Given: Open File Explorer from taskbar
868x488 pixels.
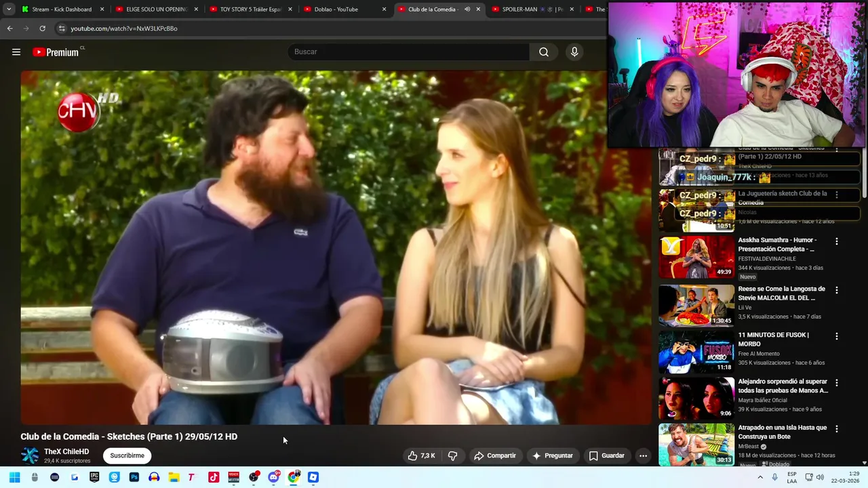Looking at the screenshot, I should (x=174, y=477).
